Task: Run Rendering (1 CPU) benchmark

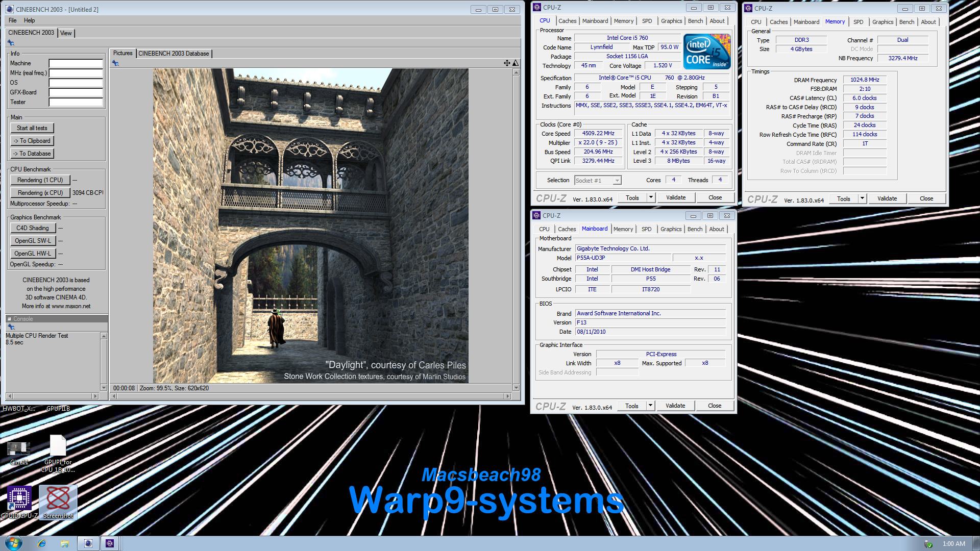Action: click(x=40, y=180)
